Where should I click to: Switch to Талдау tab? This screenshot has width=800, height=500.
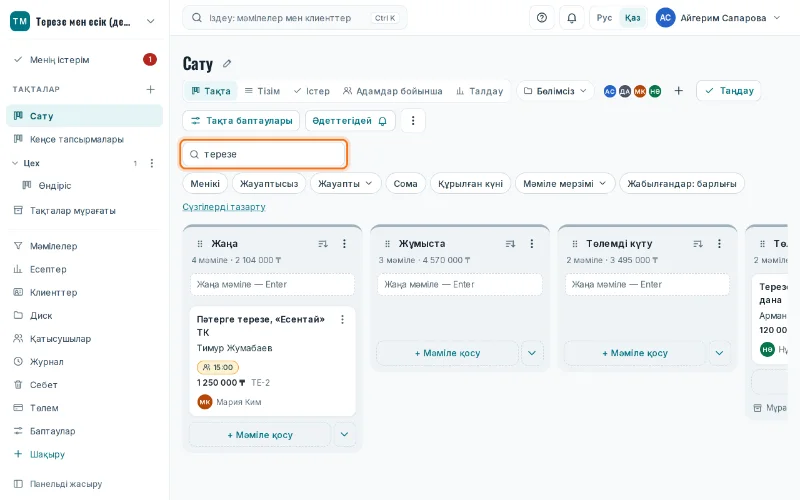(479, 91)
